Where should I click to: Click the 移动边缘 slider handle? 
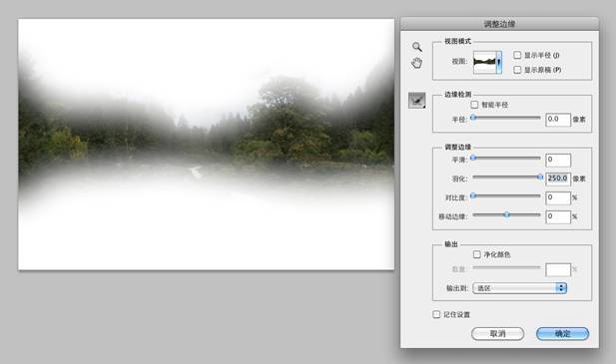pos(507,214)
